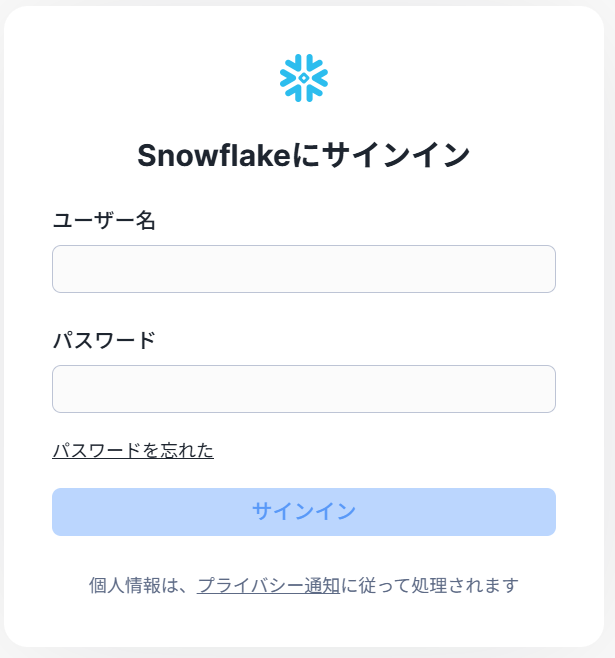The image size is (615, 658).
Task: Click the に従って処理されます footer text
Action: pos(430,585)
